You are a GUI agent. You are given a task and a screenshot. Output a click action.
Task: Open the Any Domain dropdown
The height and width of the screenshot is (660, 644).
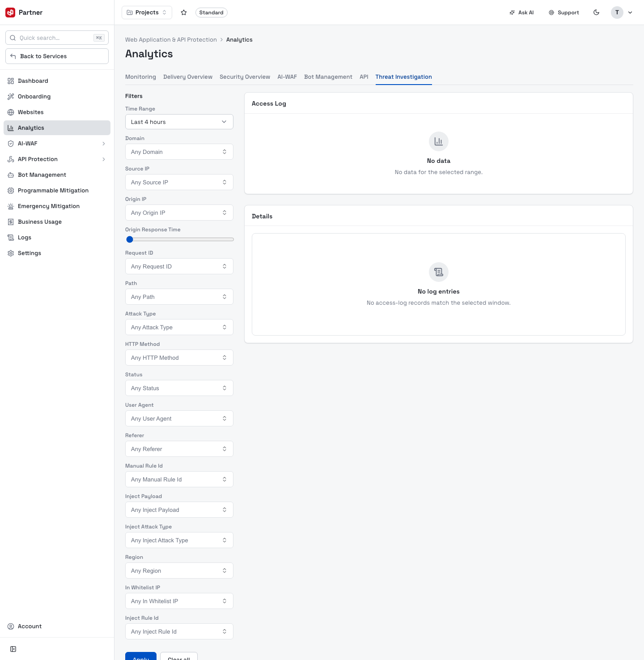click(179, 152)
